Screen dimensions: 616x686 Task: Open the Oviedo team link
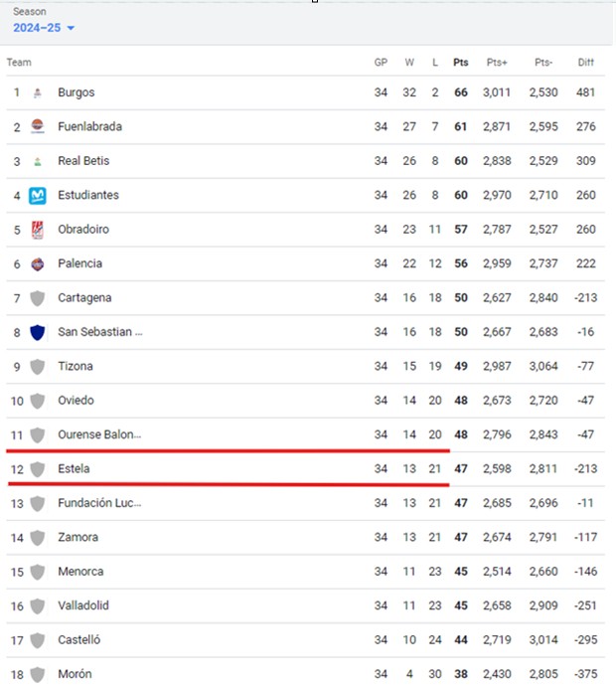77,401
